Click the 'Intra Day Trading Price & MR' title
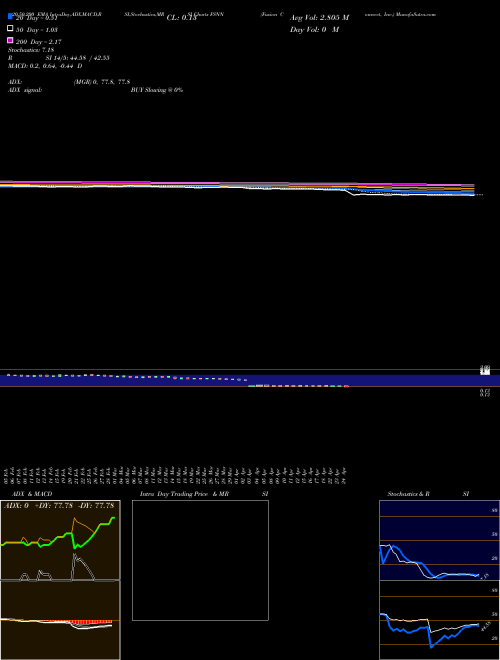 [184, 494]
